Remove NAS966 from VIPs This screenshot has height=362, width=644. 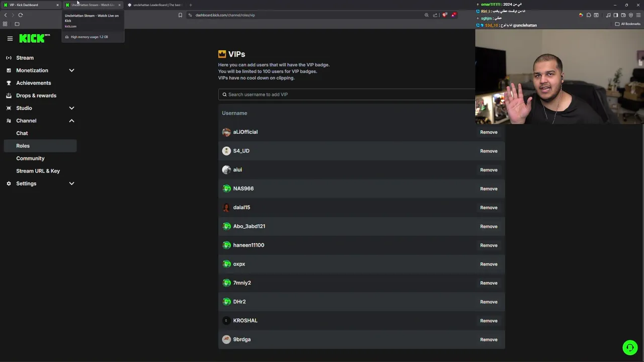(489, 189)
